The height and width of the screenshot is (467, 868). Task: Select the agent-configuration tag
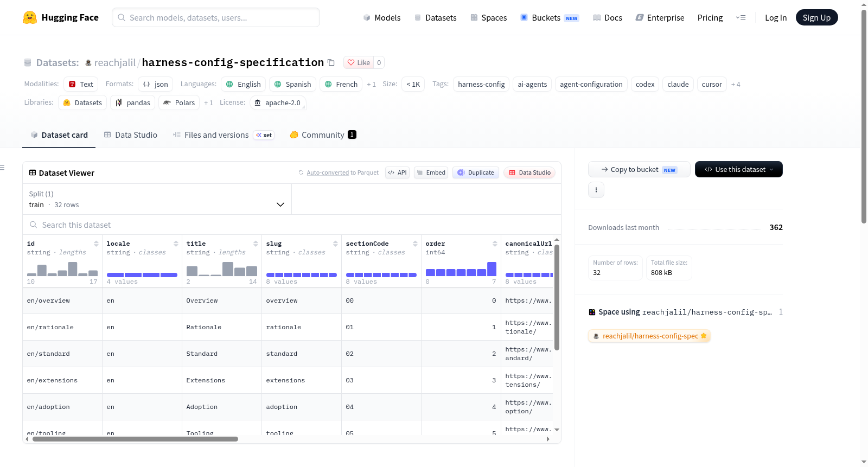591,84
